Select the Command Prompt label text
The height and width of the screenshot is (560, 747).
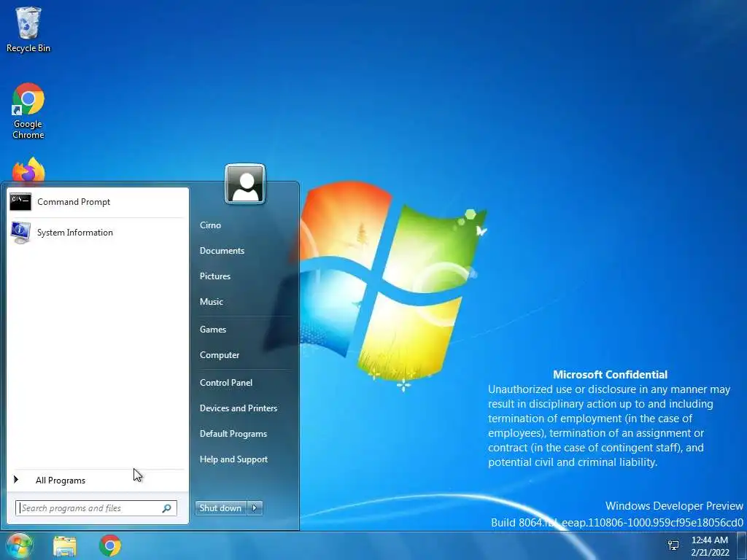pos(74,202)
